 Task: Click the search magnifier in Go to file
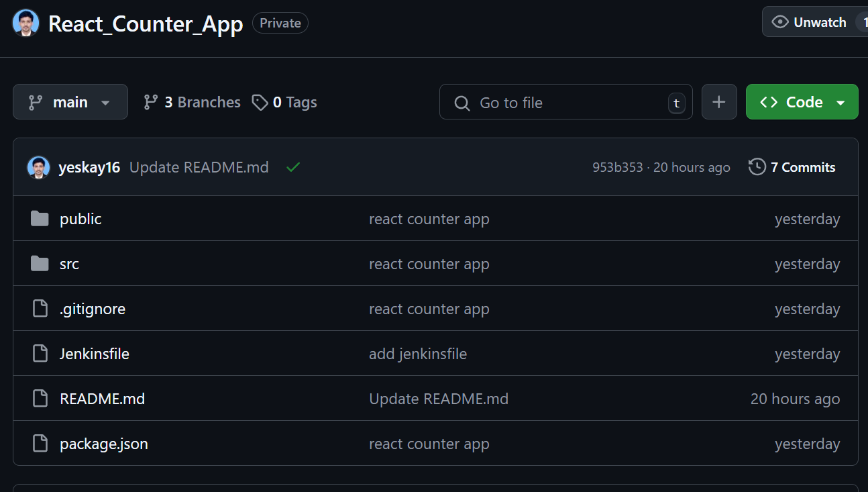click(462, 103)
